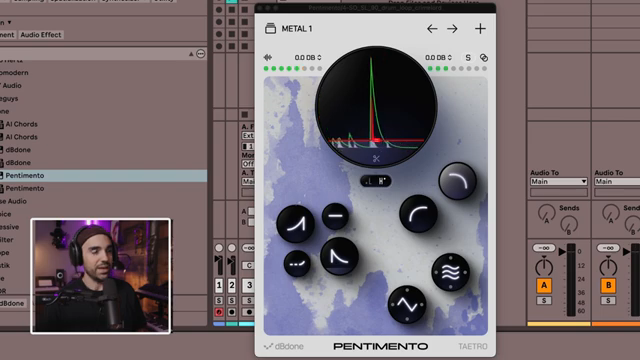This screenshot has height=360, width=640.
Task: Click the METAL 1 preset name
Action: click(297, 29)
